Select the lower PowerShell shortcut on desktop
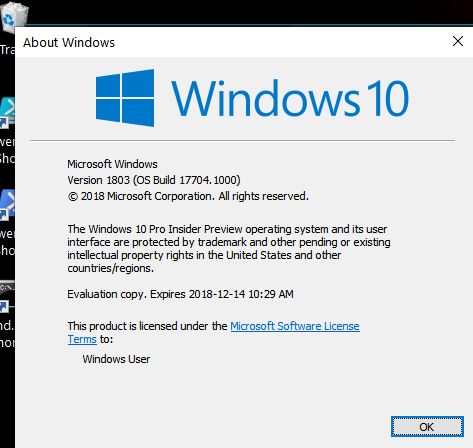This screenshot has width=473, height=448. coord(7,204)
